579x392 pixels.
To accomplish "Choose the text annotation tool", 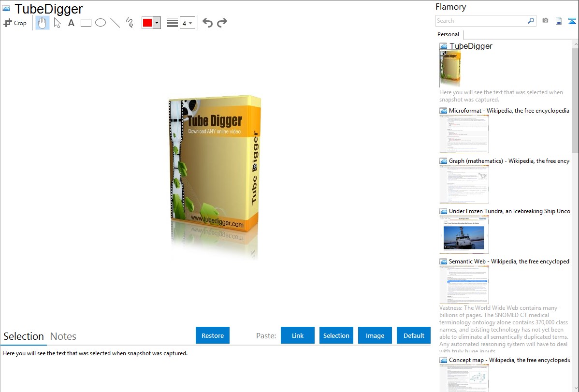I will tap(71, 23).
